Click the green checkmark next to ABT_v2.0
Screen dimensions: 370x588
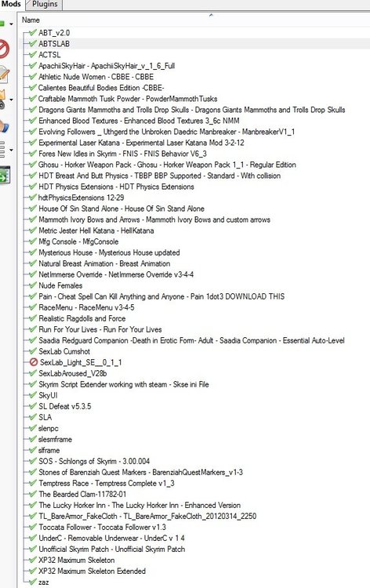(x=33, y=33)
